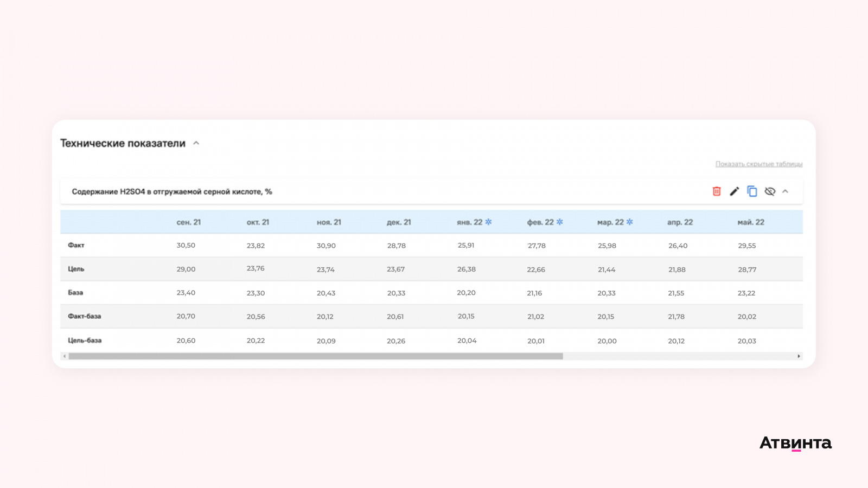Viewport: 868px width, 488px height.
Task: Click the Цель value 21,44 for мар. 22
Action: tap(607, 269)
